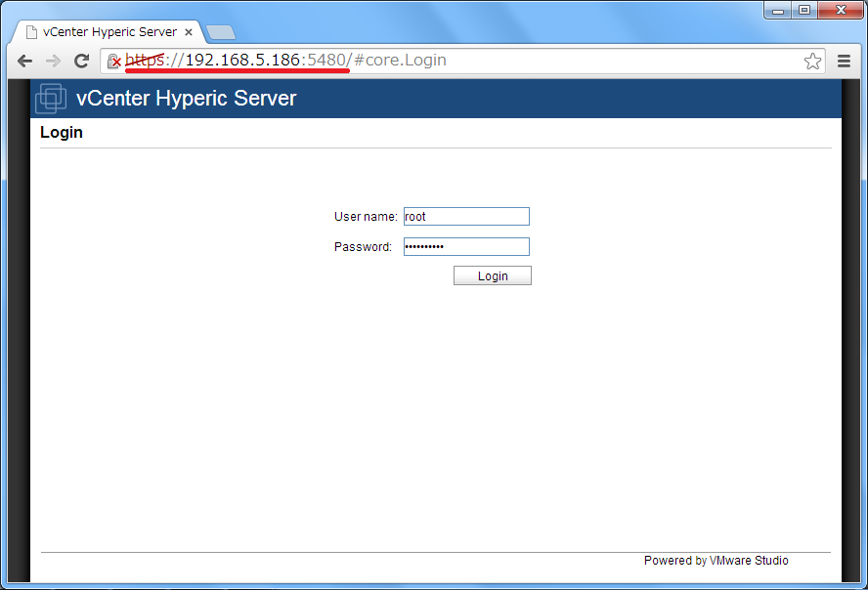The image size is (868, 590).
Task: Click the browser forward arrow
Action: point(53,61)
